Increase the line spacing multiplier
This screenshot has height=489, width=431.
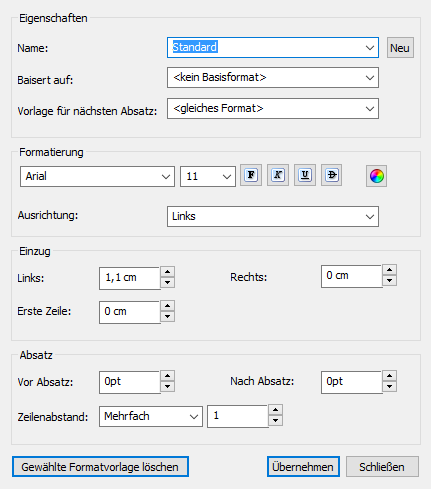point(276,410)
